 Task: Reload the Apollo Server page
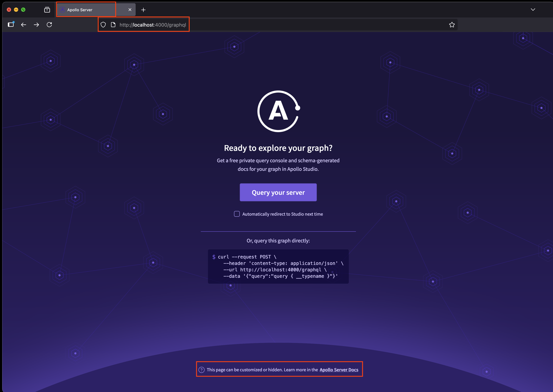(49, 25)
